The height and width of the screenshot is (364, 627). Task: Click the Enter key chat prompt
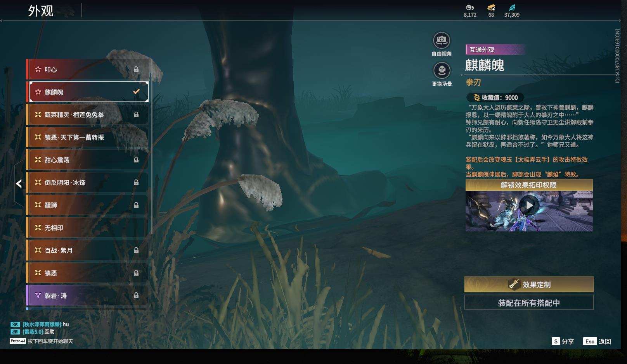18,341
